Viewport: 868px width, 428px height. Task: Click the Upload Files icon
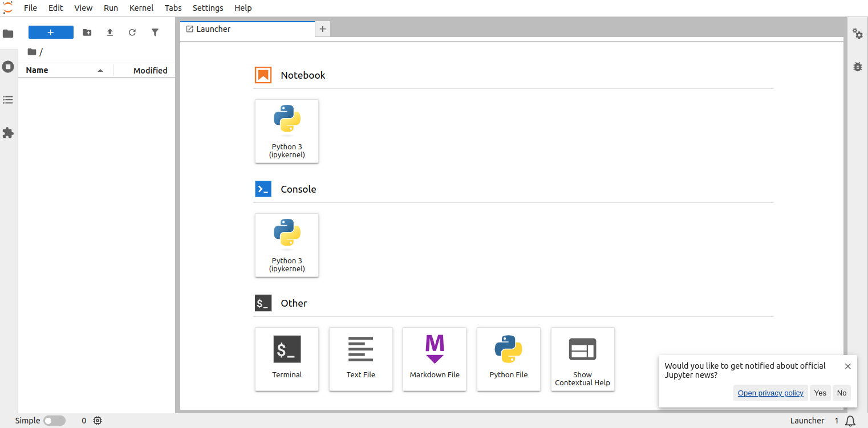click(110, 32)
